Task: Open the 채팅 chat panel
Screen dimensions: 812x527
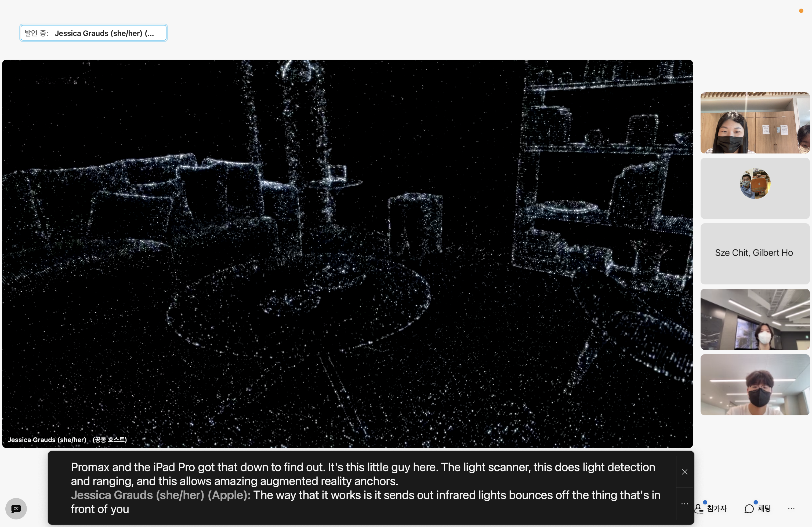Action: pos(757,508)
